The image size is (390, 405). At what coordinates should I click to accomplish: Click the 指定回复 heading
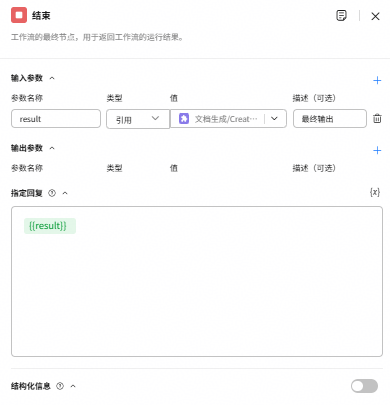[27, 193]
